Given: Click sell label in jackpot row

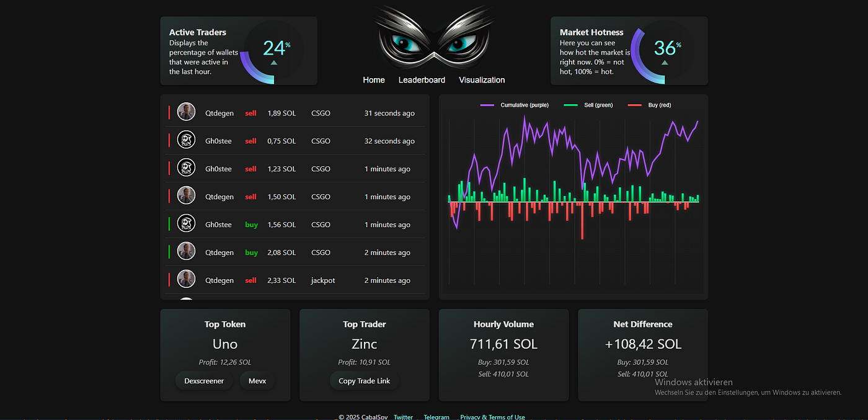Looking at the screenshot, I should [x=250, y=281].
